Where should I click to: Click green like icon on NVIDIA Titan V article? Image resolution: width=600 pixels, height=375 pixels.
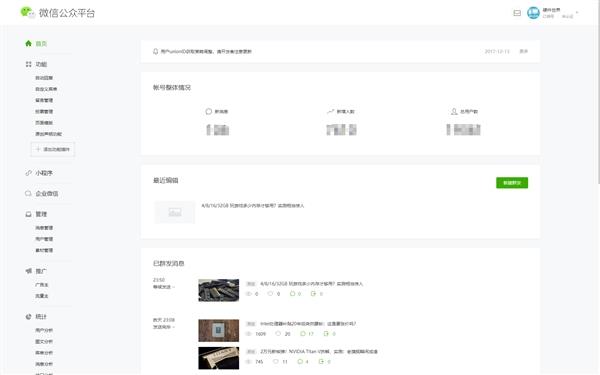pyautogui.click(x=300, y=361)
